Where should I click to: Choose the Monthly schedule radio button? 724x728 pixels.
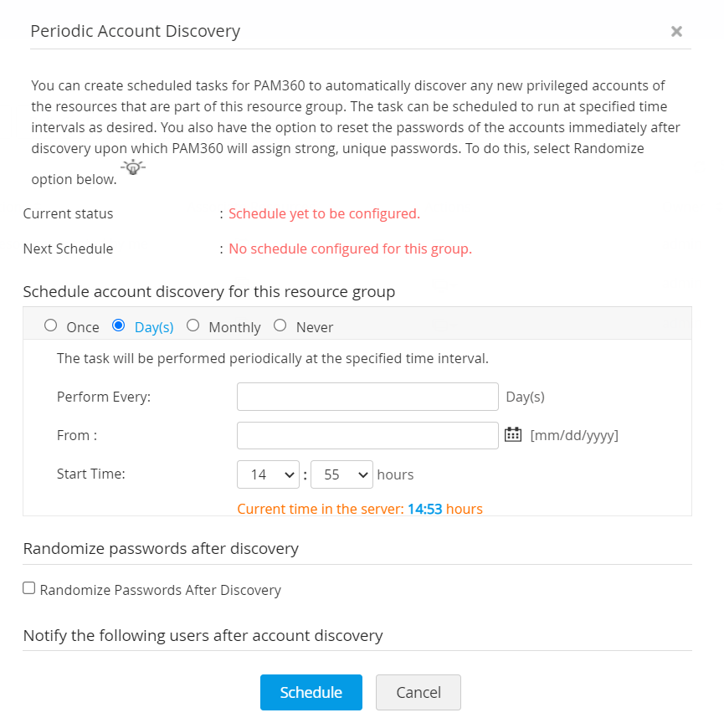(193, 326)
